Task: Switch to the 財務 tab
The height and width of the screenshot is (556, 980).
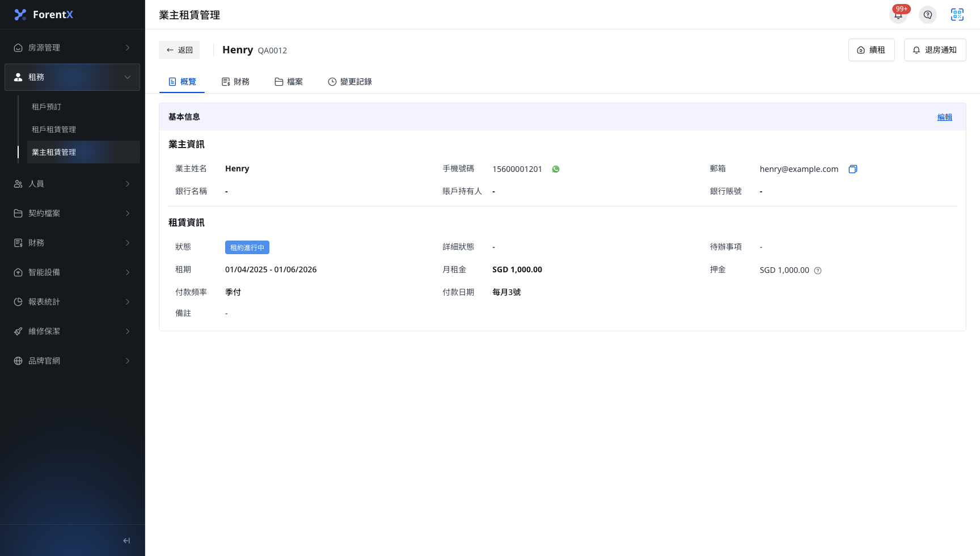Action: [x=235, y=82]
